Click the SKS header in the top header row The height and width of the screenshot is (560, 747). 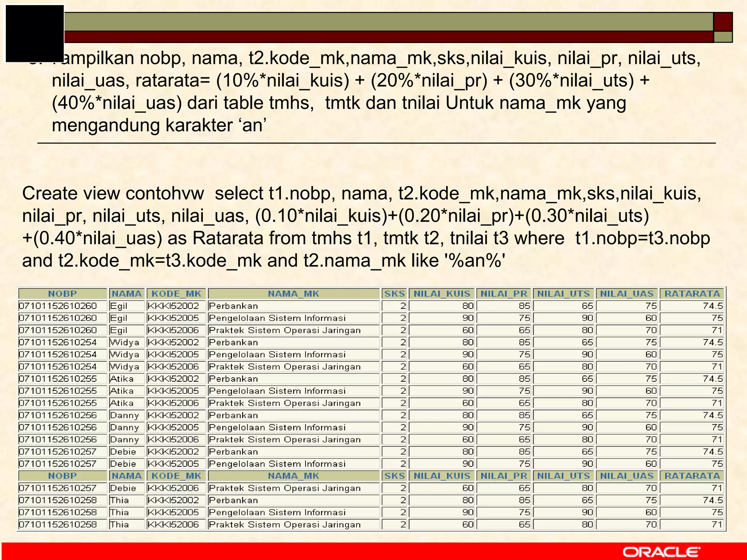pos(394,293)
